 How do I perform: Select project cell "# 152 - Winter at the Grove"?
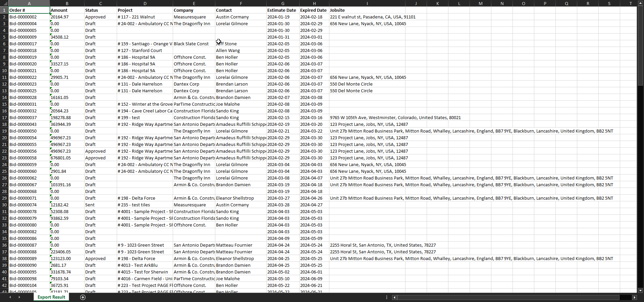click(145, 104)
